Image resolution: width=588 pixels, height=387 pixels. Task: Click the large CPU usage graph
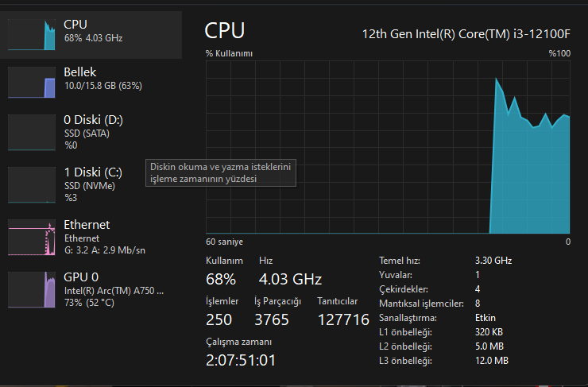[x=388, y=148]
